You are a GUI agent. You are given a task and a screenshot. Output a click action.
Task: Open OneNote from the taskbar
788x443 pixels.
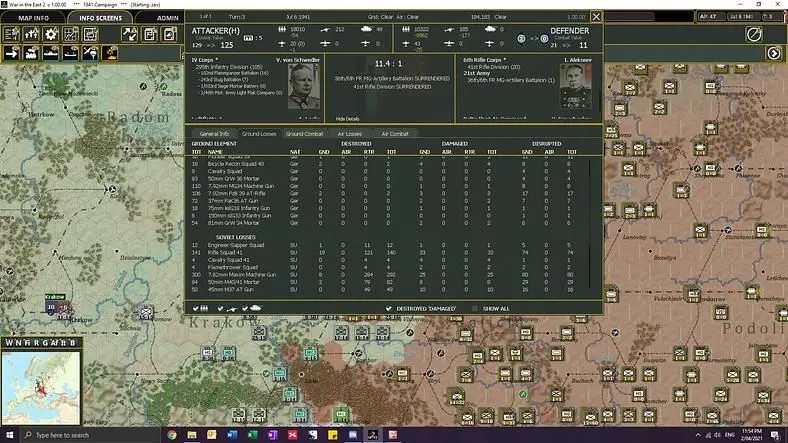coord(272,434)
